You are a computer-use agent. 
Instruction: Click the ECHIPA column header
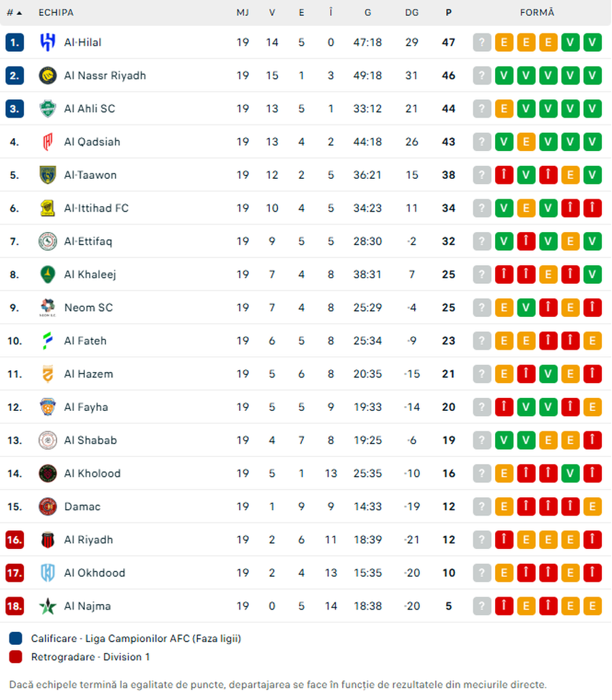coord(56,13)
